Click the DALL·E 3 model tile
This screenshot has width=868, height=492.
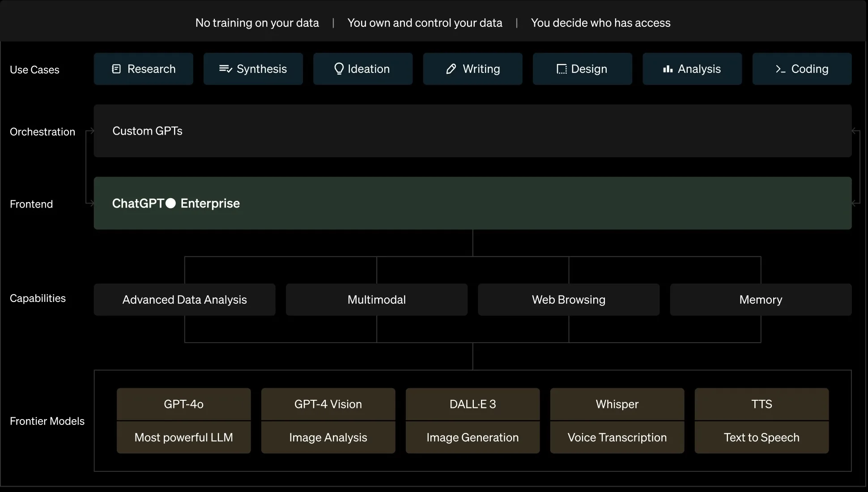coord(473,404)
